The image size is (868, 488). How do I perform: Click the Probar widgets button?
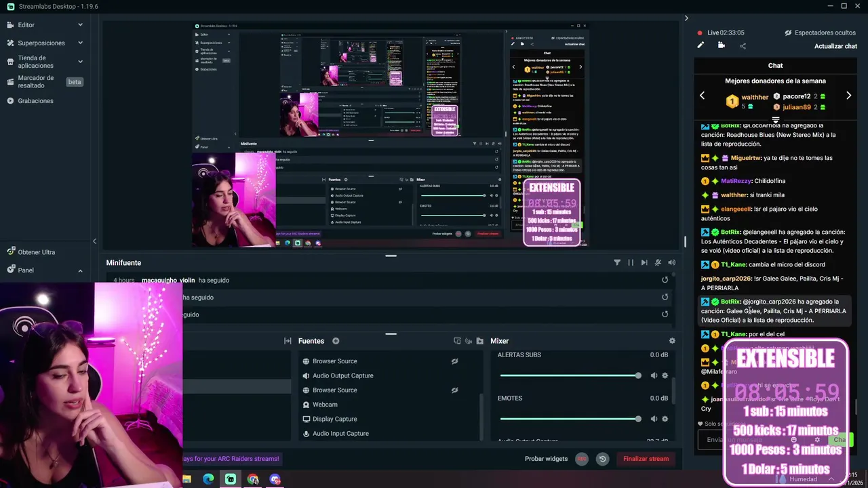(546, 459)
